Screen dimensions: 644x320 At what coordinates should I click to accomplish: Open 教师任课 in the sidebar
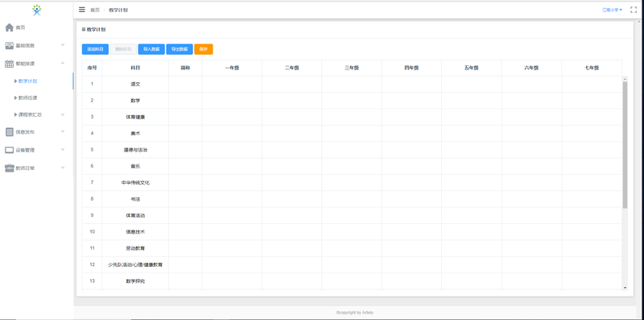(x=28, y=98)
